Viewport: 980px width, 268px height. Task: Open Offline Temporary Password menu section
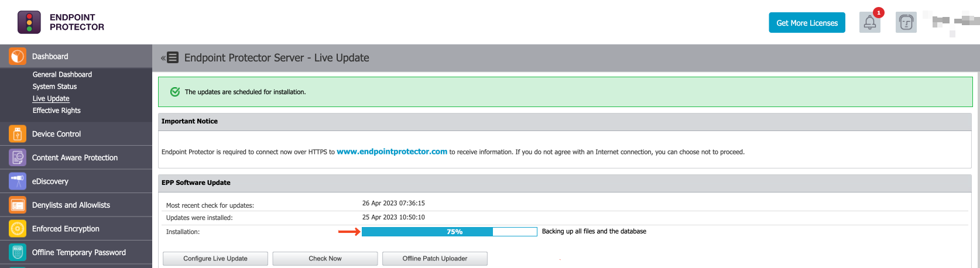tap(76, 252)
